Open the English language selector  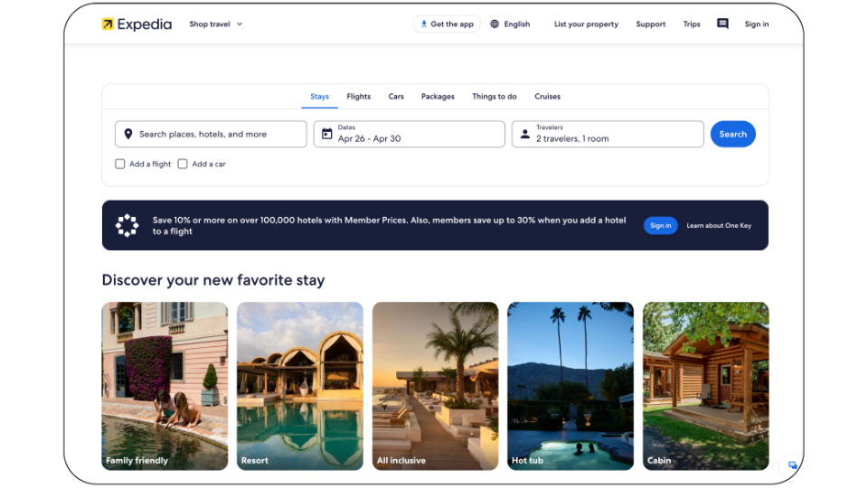pos(510,23)
